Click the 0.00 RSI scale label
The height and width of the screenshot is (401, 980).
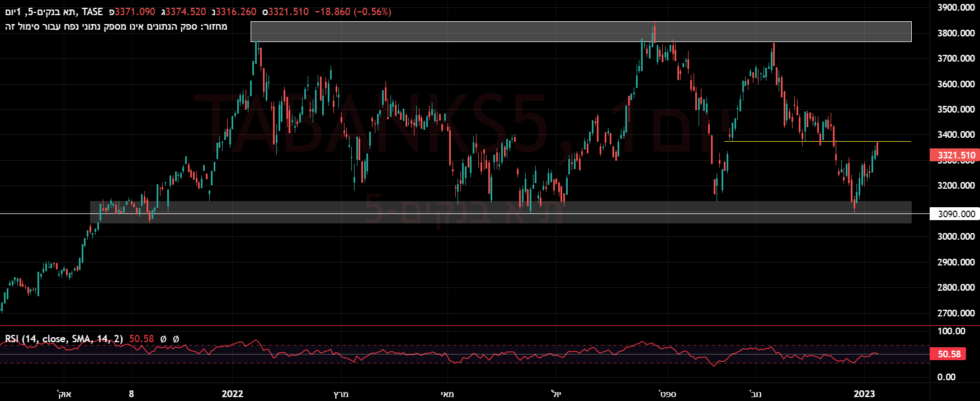click(x=946, y=377)
